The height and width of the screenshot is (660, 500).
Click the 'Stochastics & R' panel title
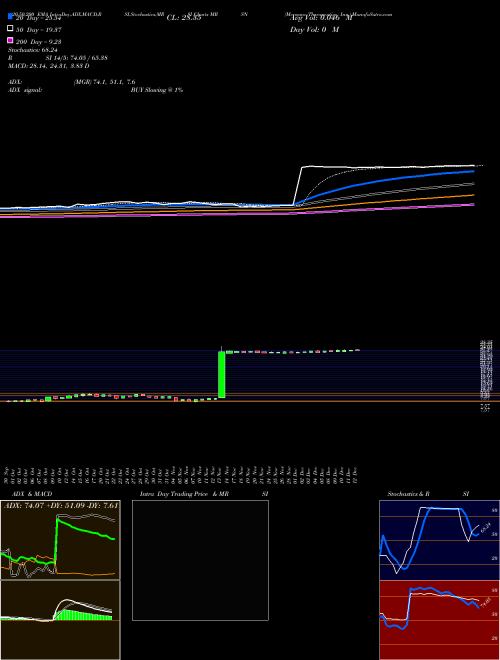tap(408, 494)
